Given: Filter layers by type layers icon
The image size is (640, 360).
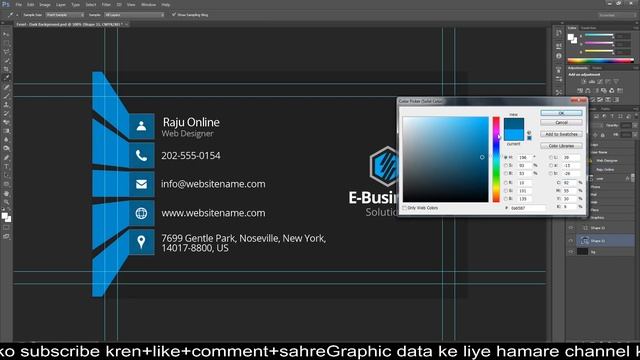Looking at the screenshot, I should pyautogui.click(x=613, y=116).
